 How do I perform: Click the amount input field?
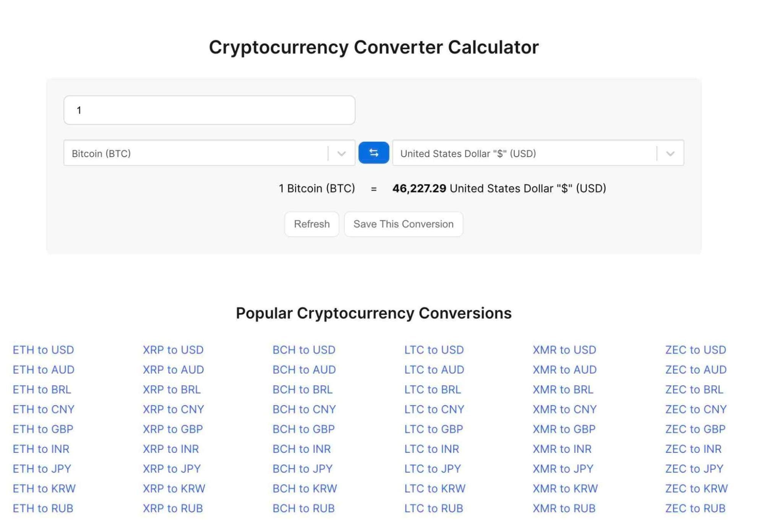pyautogui.click(x=209, y=110)
